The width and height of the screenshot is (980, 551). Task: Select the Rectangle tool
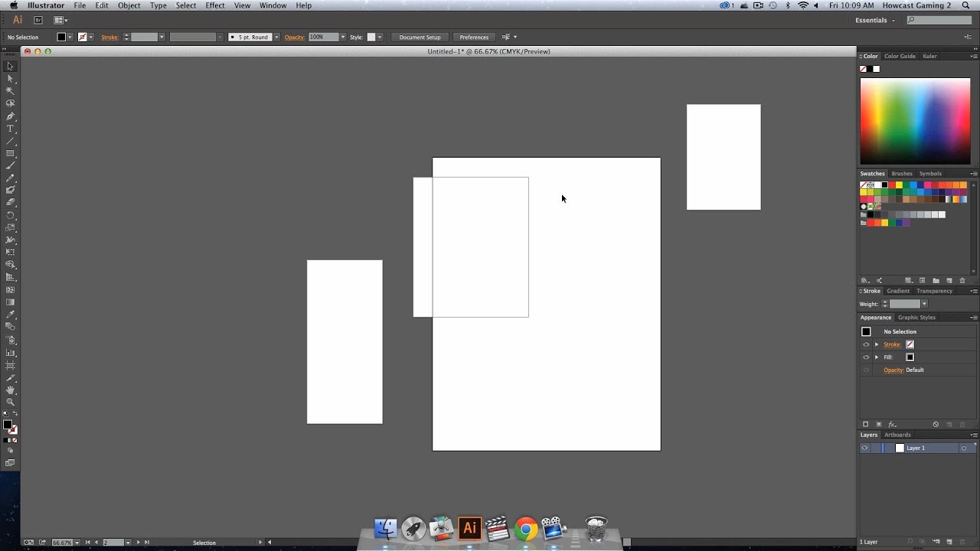pos(11,153)
